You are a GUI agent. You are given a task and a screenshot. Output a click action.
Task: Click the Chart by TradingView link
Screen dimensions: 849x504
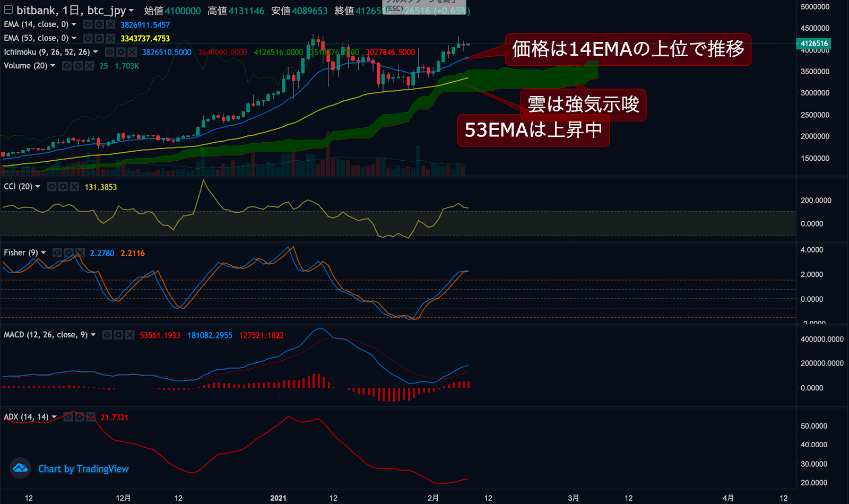(x=83, y=468)
